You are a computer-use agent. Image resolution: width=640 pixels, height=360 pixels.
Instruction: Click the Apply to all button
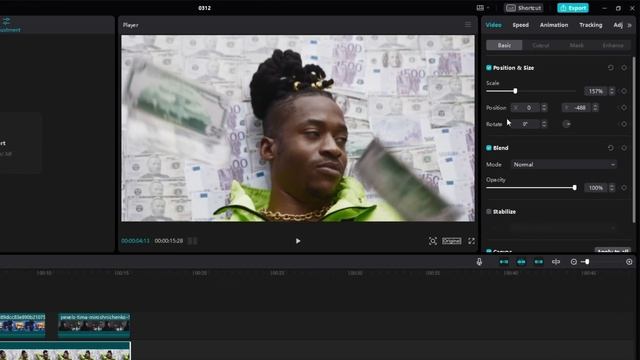pos(613,251)
